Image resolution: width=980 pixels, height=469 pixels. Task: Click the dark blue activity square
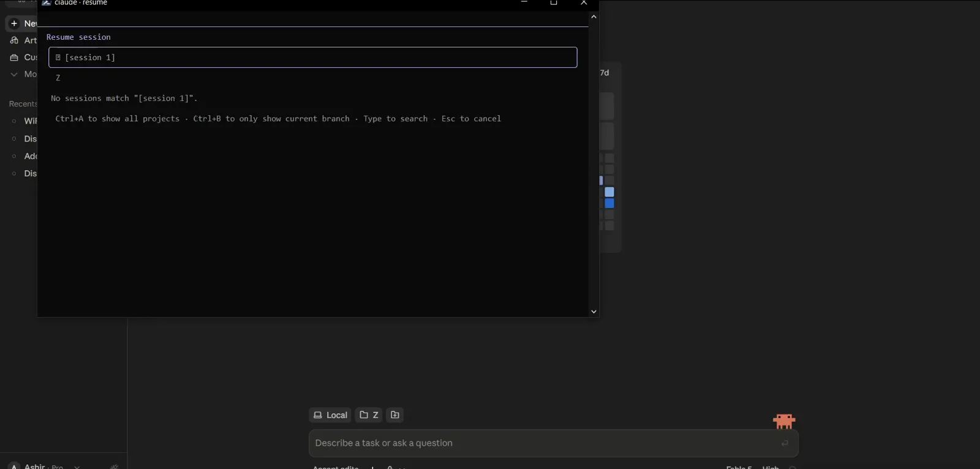point(609,203)
